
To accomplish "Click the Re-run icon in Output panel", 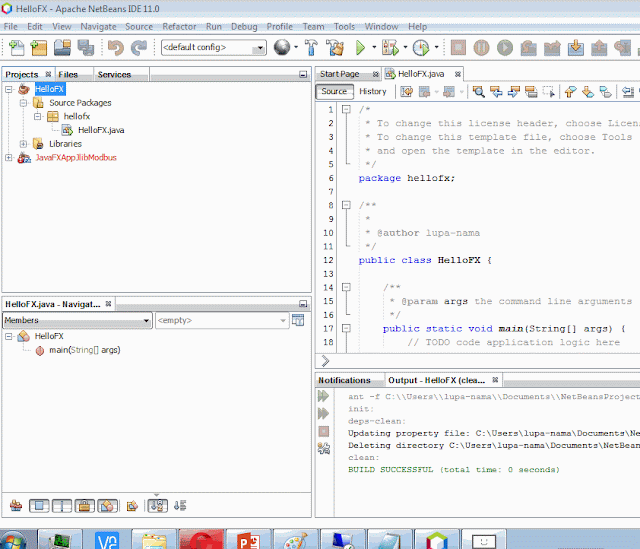I will point(323,396).
